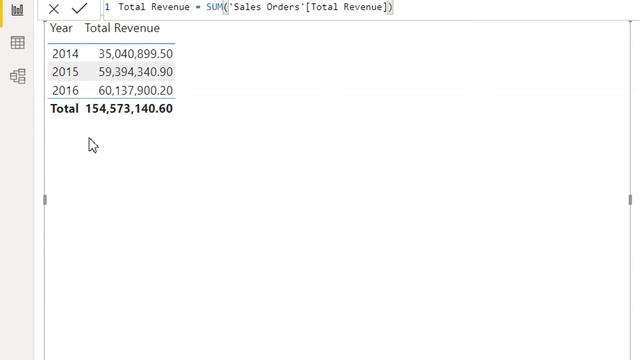The height and width of the screenshot is (360, 640).
Task: Click the 35,040,899.50 revenue value
Action: click(x=136, y=54)
